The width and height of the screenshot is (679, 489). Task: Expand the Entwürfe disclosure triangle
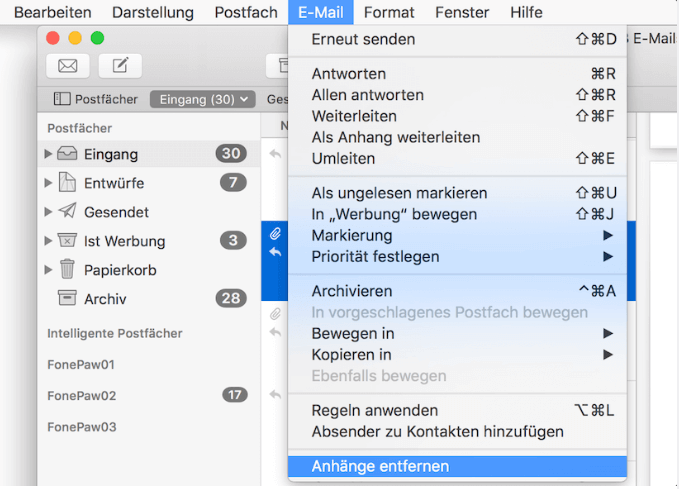click(48, 183)
